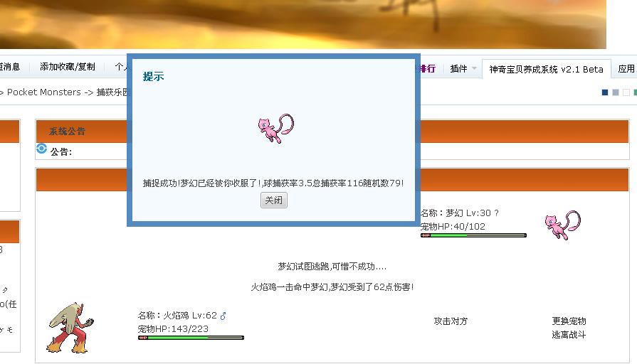This screenshot has width=637, height=364.
Task: Click the 火焰鸡 HP bar
Action: point(191,338)
